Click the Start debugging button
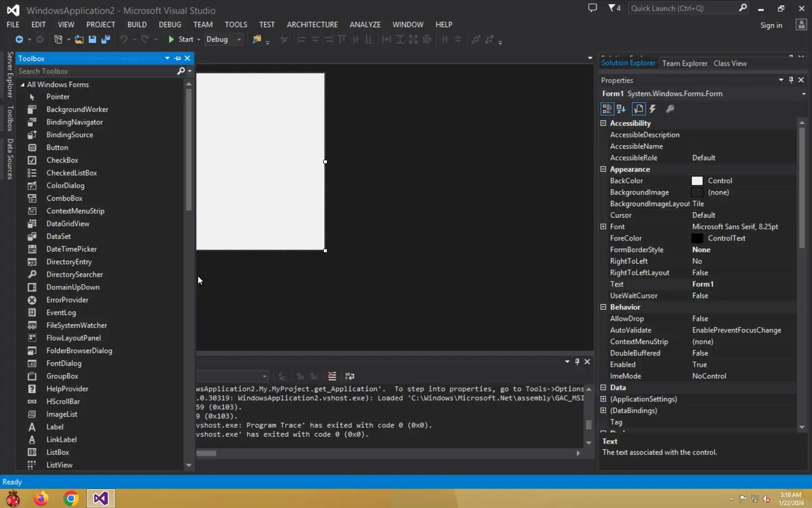The width and height of the screenshot is (812, 508). point(181,40)
